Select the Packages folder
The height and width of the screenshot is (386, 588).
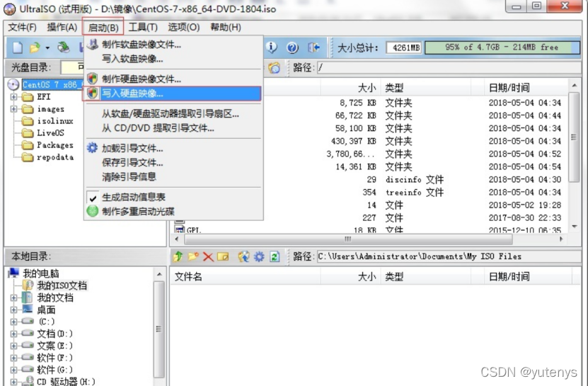[x=54, y=145]
